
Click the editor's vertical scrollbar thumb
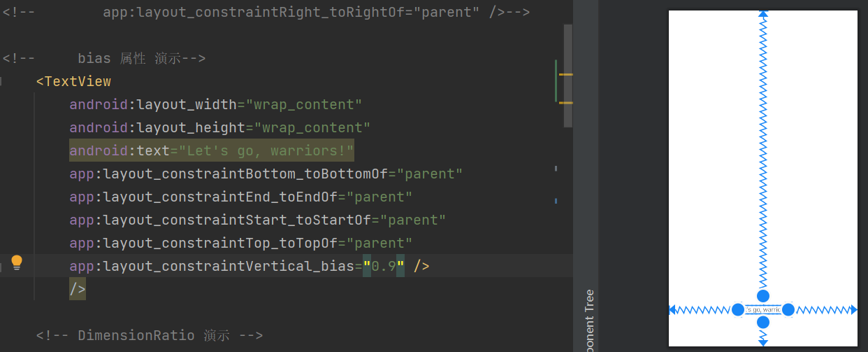(x=567, y=76)
